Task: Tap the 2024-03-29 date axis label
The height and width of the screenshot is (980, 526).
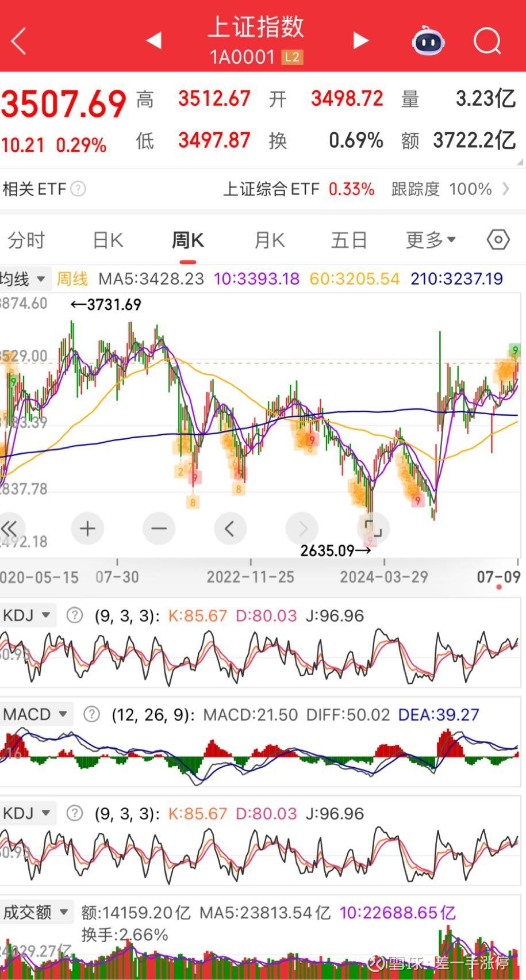Action: pyautogui.click(x=384, y=577)
